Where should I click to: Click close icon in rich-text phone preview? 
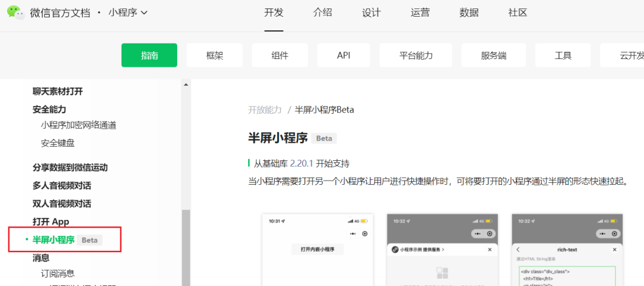[614, 250]
